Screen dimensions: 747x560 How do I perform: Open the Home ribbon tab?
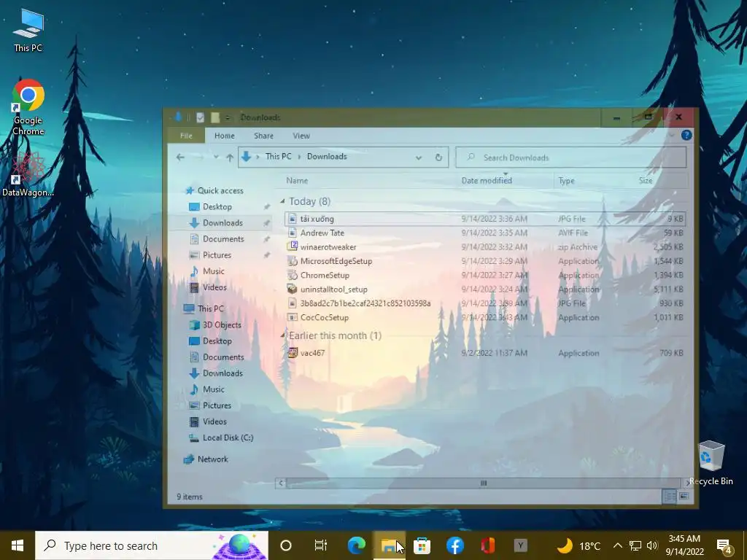point(225,136)
